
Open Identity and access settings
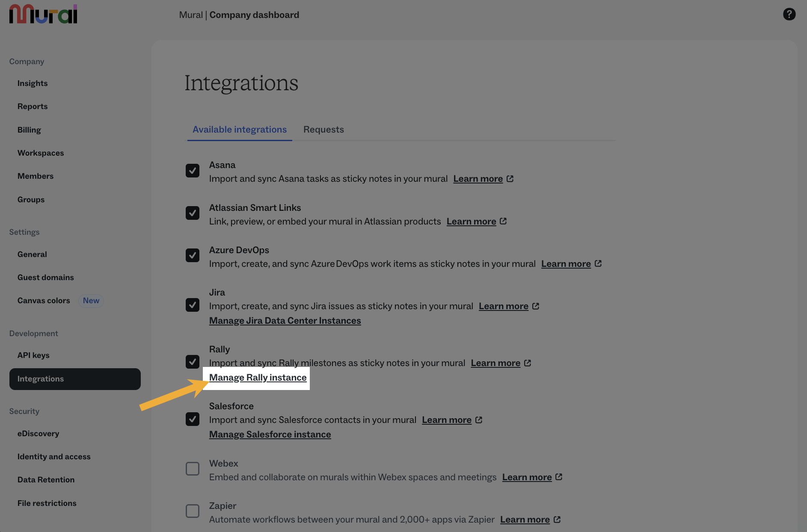(54, 457)
